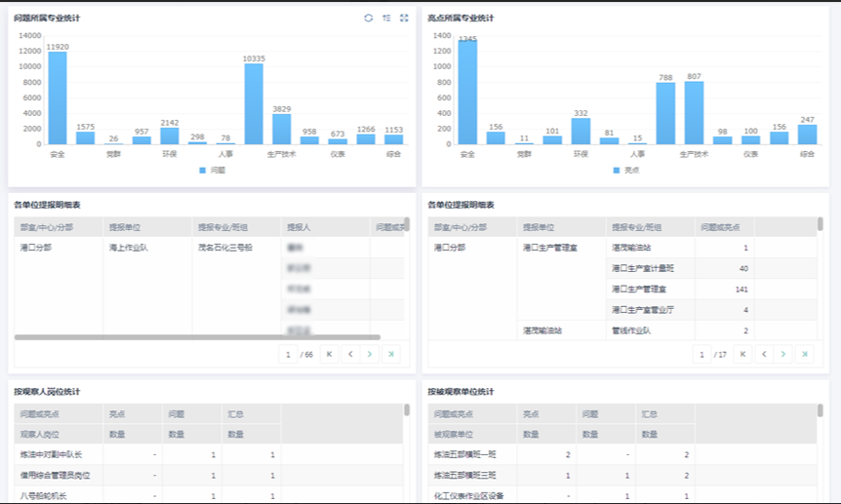The width and height of the screenshot is (841, 504).
Task: Click the 3829 生产技术 bar in left chart
Action: click(282, 130)
